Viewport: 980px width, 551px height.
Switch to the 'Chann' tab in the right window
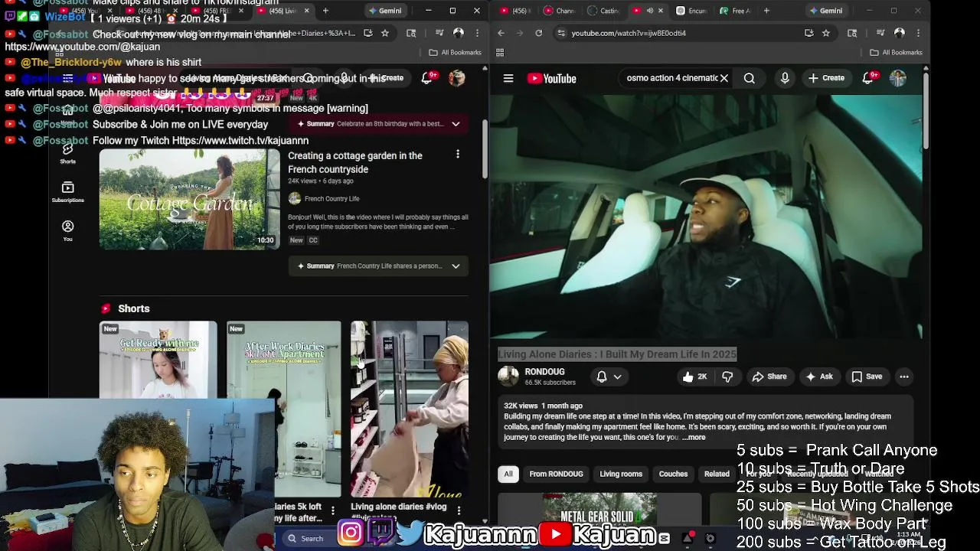pyautogui.click(x=559, y=11)
